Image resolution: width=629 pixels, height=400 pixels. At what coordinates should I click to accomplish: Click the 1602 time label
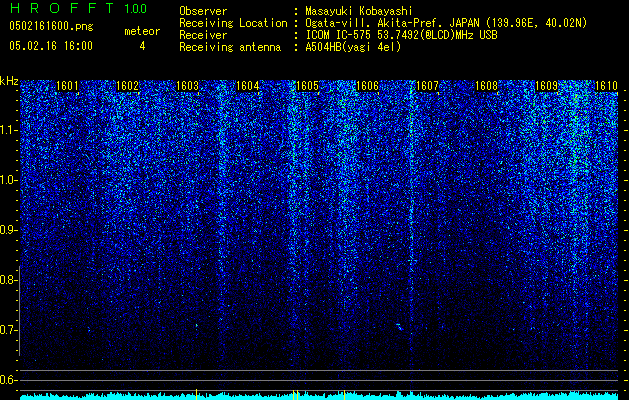(127, 86)
